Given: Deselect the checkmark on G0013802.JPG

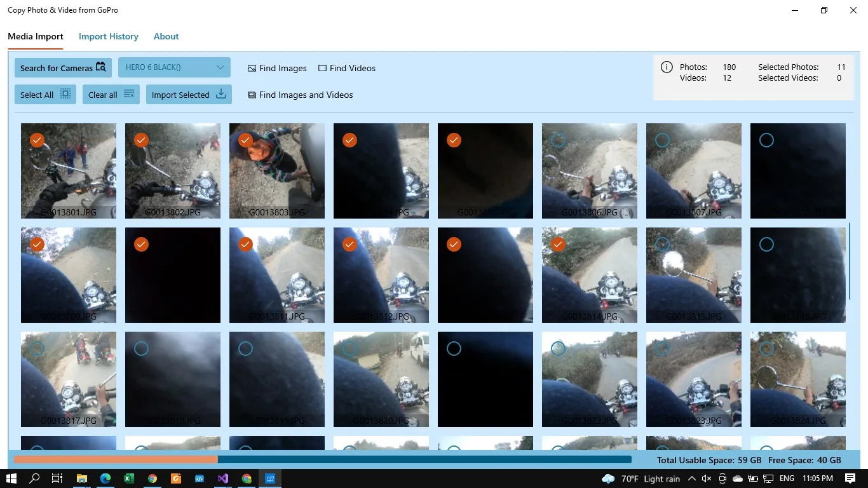Looking at the screenshot, I should (x=141, y=140).
